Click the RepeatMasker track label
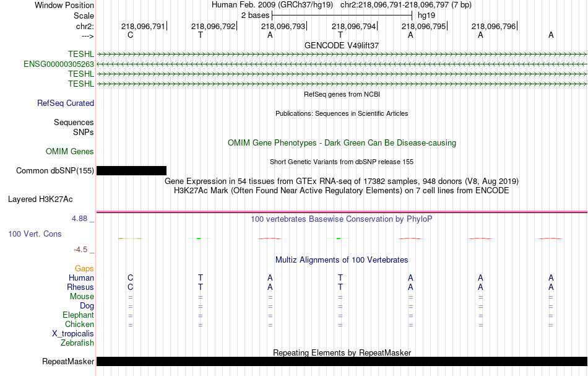 coord(68,361)
